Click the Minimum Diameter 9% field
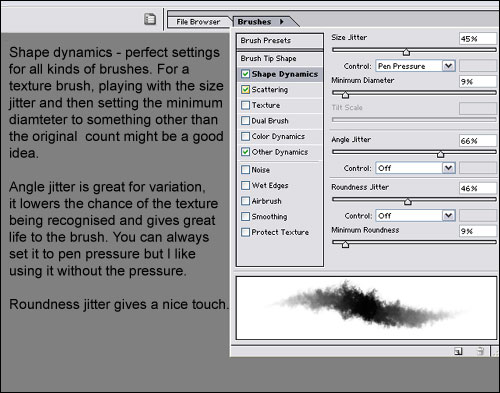 coord(478,82)
